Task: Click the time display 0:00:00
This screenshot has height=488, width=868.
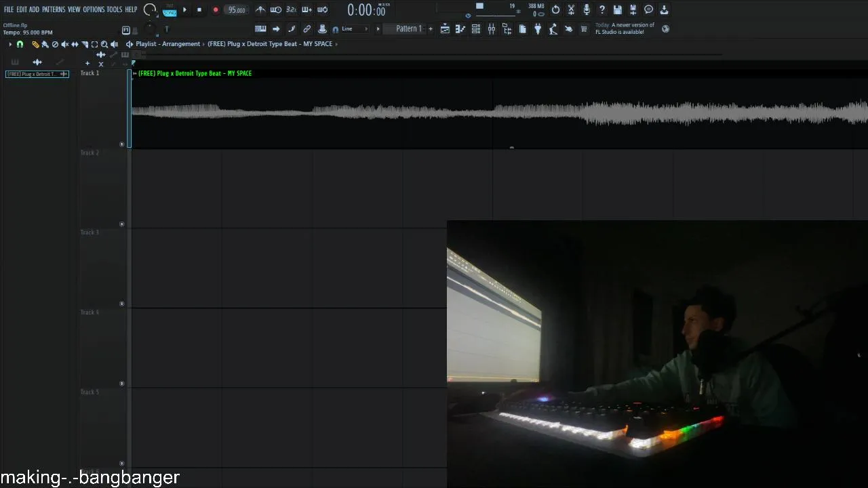Action: click(366, 10)
